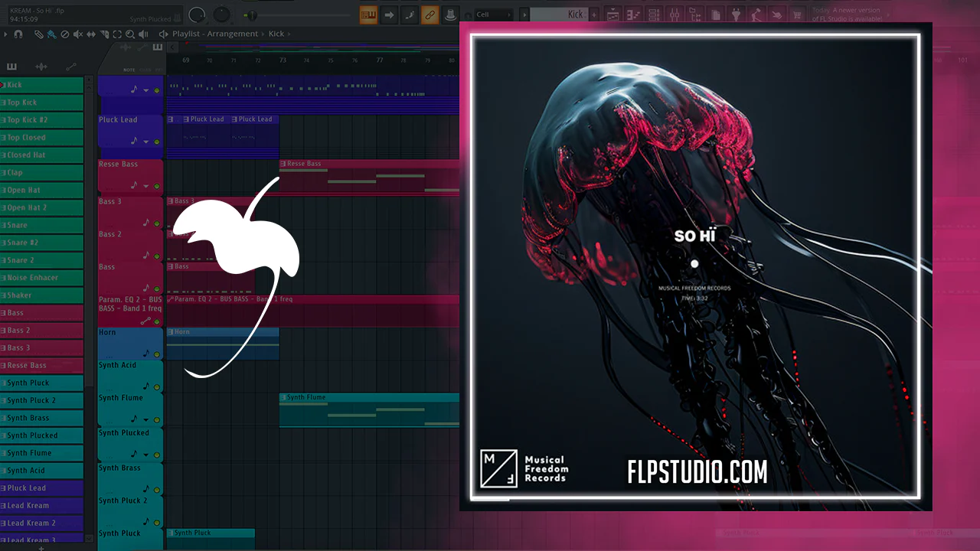Select the Slice tool

coord(104,34)
